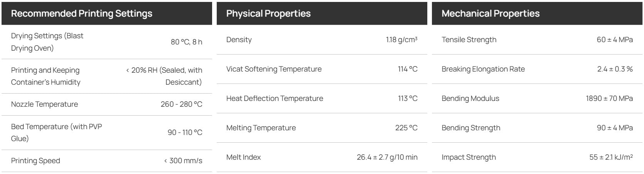Select Bed Temperature (with PVP Glue) label
644x174 pixels.
click(56, 133)
